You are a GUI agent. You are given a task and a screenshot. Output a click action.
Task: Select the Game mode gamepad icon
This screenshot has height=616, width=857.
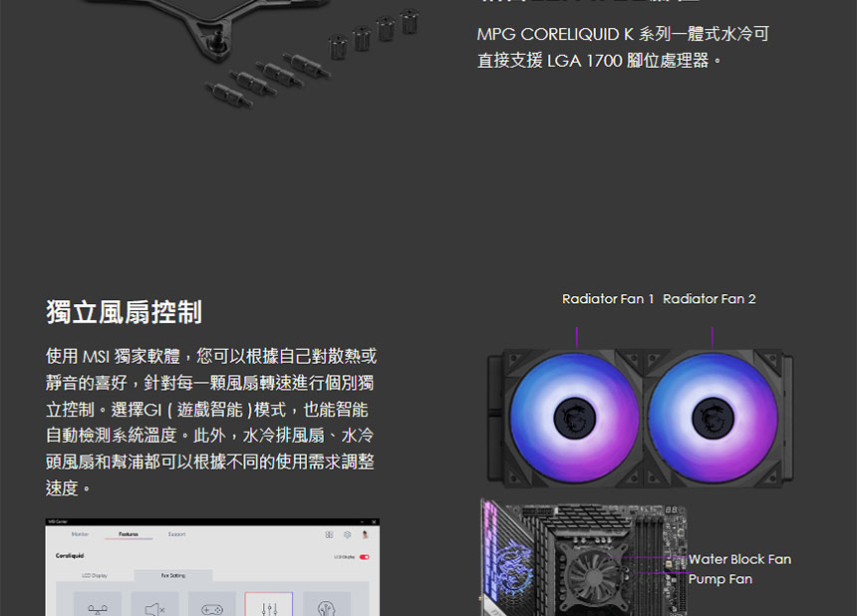coord(212,604)
